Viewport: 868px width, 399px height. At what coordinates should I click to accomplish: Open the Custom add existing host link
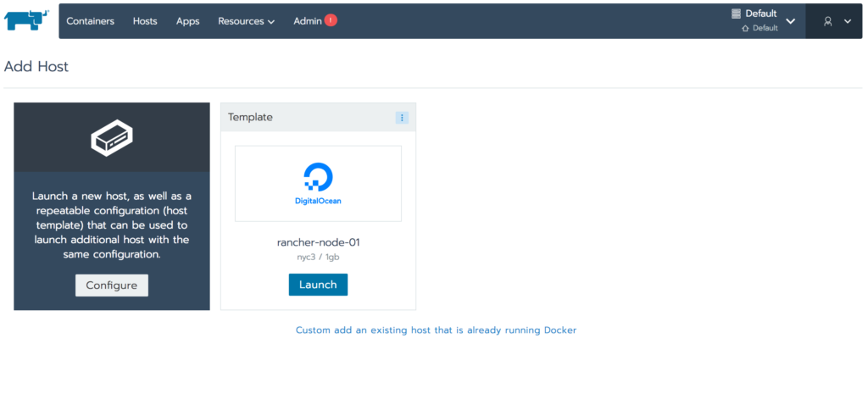[437, 330]
